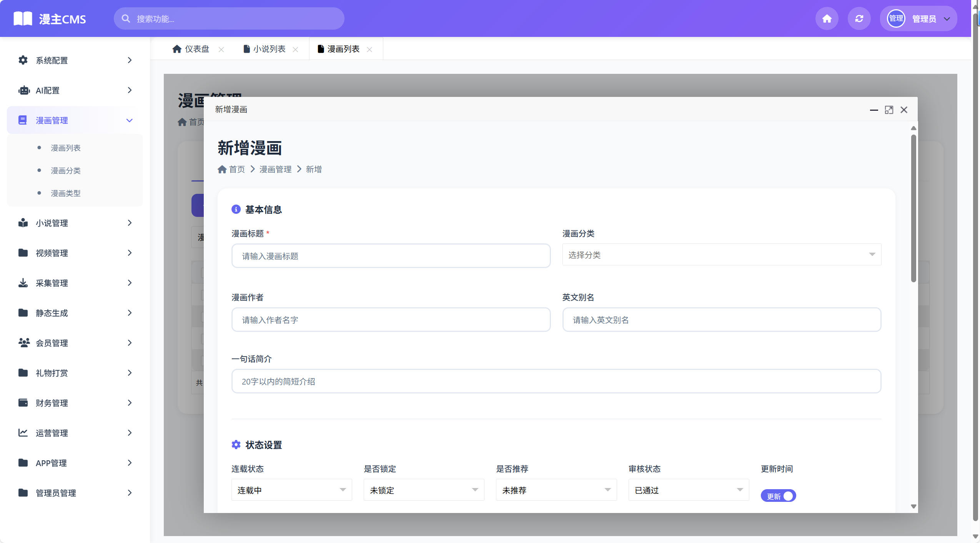
Task: Click the refresh icon in the top bar
Action: [859, 18]
